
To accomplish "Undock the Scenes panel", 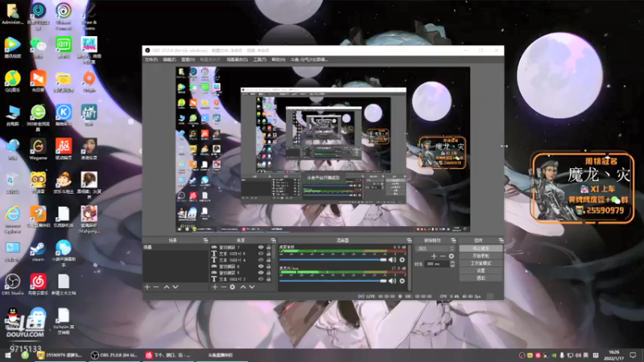I will point(205,241).
